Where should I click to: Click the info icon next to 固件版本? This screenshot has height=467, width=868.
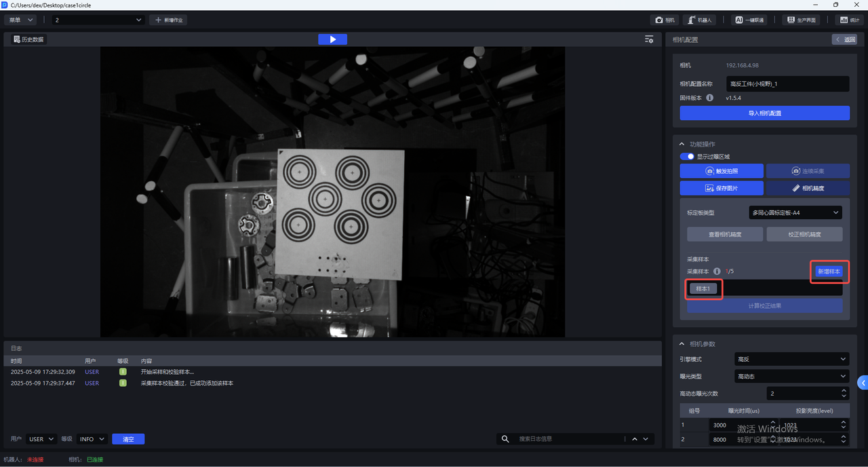tap(710, 98)
